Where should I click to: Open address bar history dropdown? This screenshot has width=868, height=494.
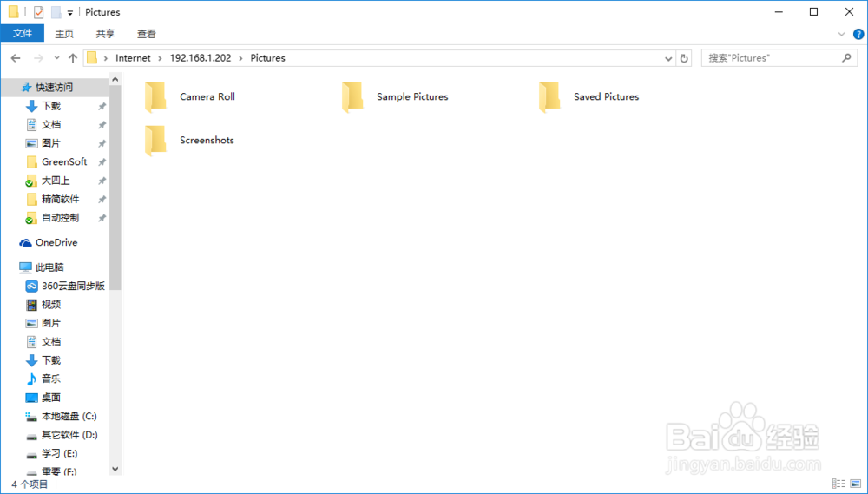coord(668,58)
